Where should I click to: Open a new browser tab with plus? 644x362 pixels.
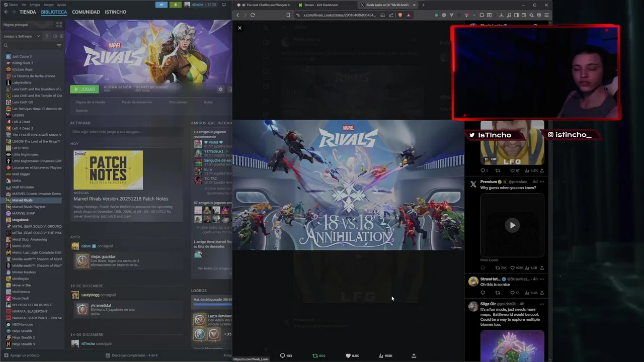point(423,5)
